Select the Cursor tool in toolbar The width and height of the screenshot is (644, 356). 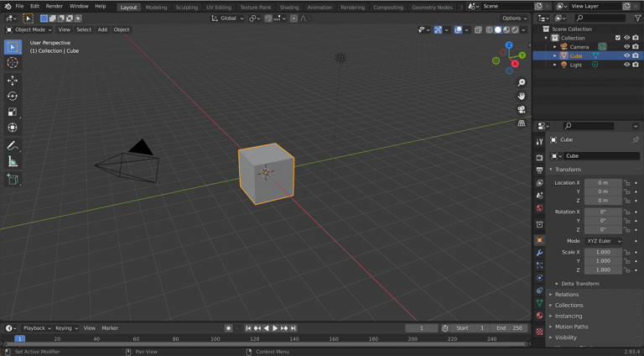pyautogui.click(x=13, y=63)
